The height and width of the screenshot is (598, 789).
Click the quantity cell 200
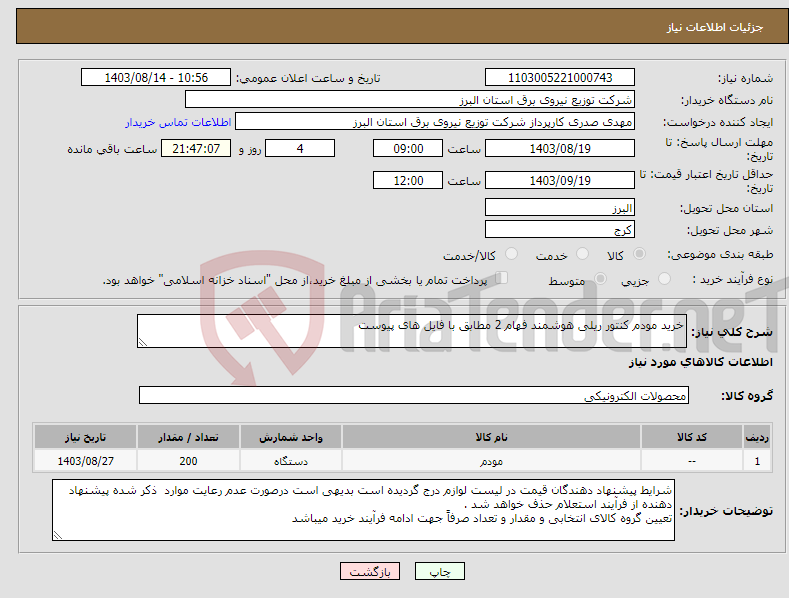coord(188,461)
